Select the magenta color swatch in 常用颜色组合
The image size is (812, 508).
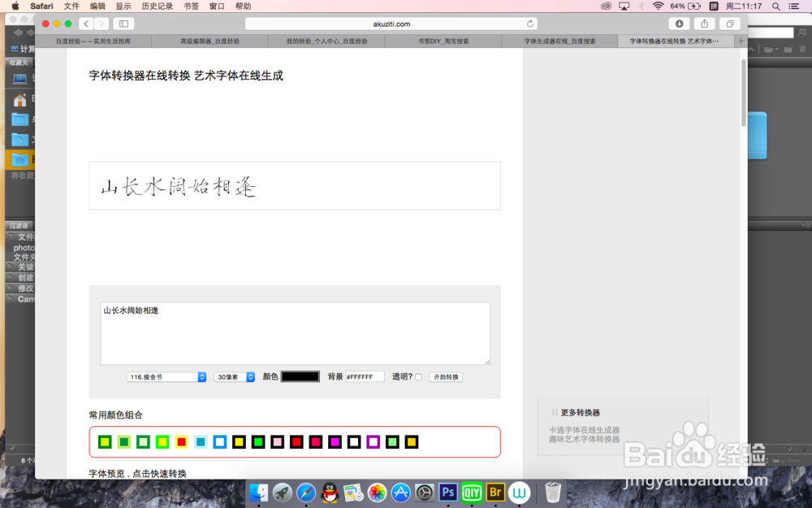(x=335, y=441)
